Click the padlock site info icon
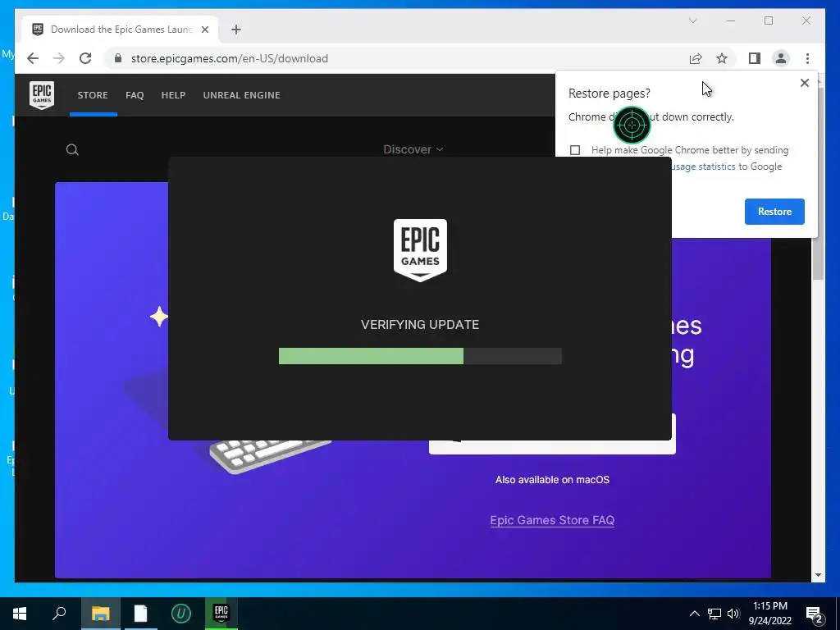This screenshot has height=630, width=840. [118, 58]
